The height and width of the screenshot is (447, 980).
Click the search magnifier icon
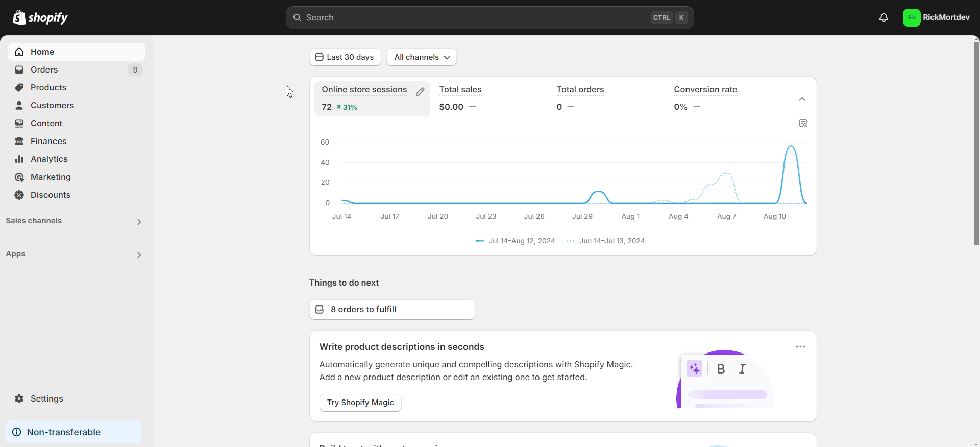click(x=297, y=17)
